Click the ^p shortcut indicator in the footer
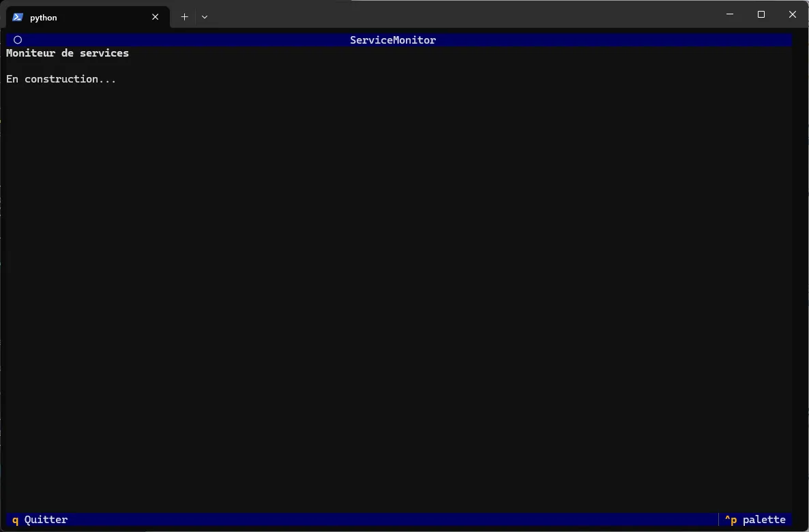Screen dimensions: 809x532 [731, 520]
